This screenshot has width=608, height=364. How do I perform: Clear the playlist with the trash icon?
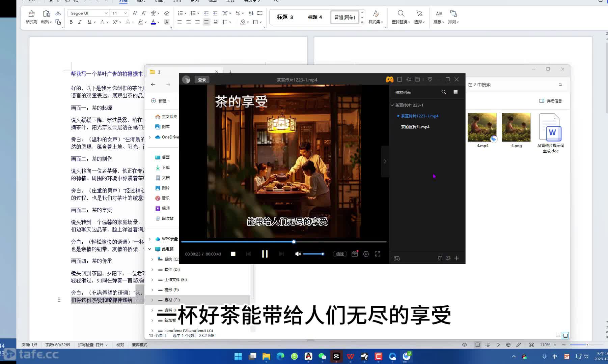[x=440, y=258]
